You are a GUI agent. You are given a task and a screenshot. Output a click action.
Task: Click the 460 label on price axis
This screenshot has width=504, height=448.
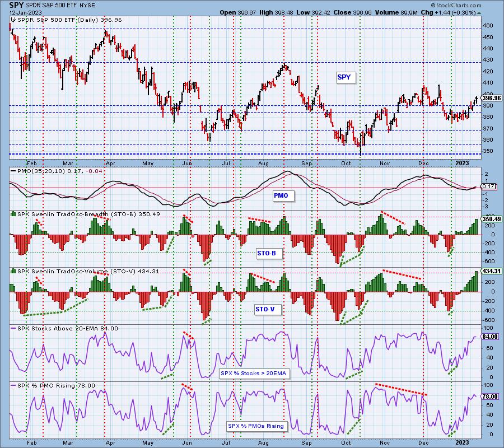tap(488, 26)
